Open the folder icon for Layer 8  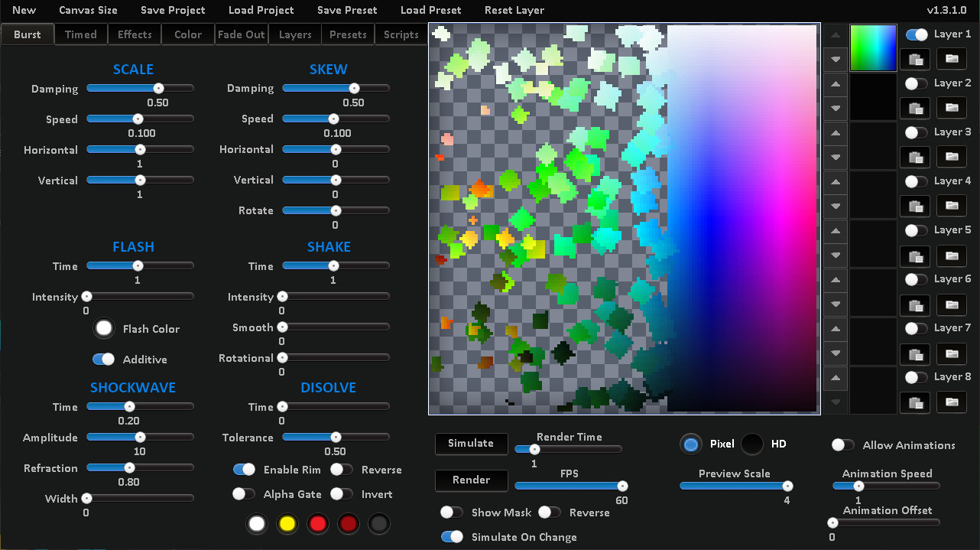tap(952, 403)
